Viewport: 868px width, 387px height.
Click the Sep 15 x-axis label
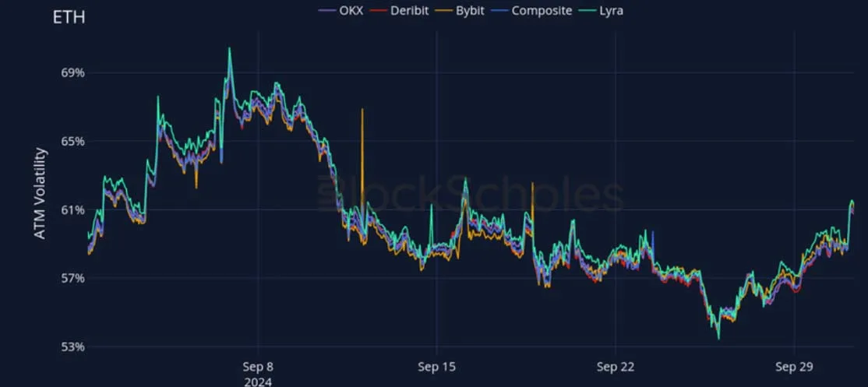pos(436,367)
